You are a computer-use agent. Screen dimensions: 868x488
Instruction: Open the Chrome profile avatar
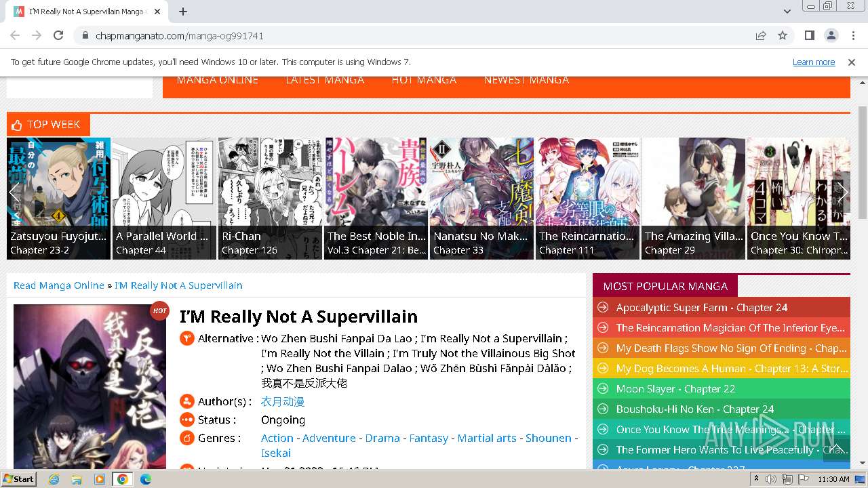(x=831, y=35)
